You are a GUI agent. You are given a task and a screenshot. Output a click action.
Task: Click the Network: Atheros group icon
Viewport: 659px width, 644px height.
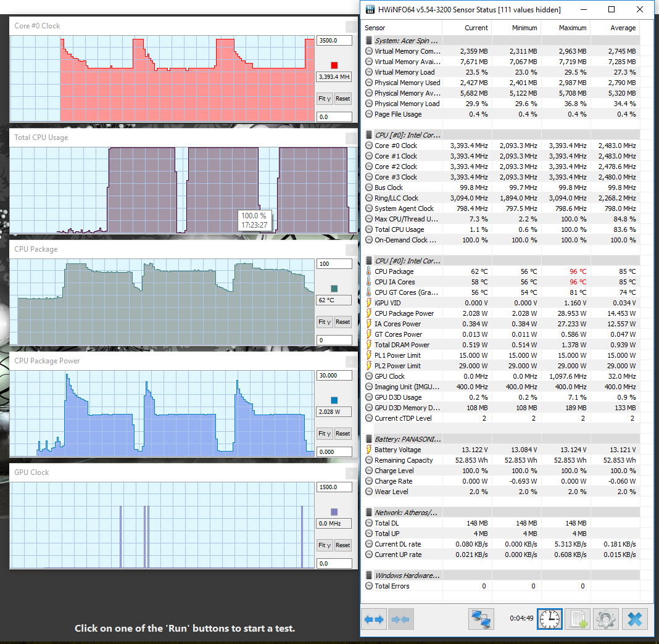point(369,513)
